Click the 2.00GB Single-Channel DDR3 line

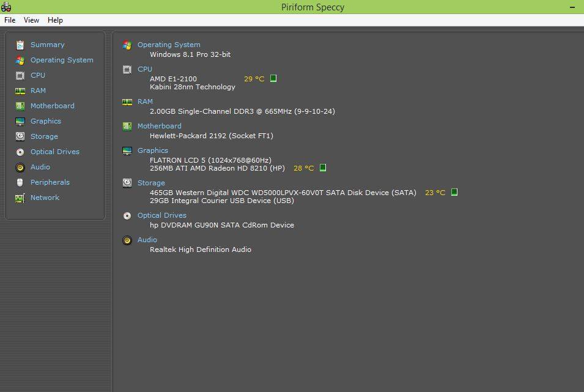(x=242, y=111)
